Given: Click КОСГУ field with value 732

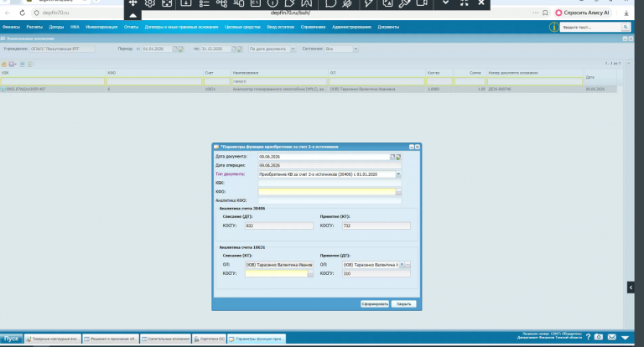Looking at the screenshot, I should (377, 225).
